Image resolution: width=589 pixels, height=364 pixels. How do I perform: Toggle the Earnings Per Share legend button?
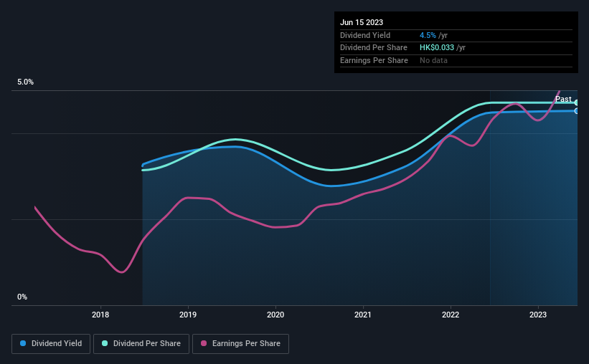pyautogui.click(x=240, y=344)
